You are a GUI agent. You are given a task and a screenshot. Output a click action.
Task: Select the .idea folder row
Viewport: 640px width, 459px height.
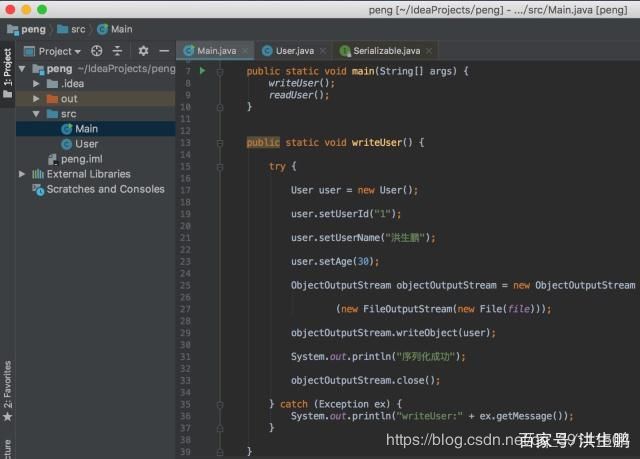pos(96,84)
